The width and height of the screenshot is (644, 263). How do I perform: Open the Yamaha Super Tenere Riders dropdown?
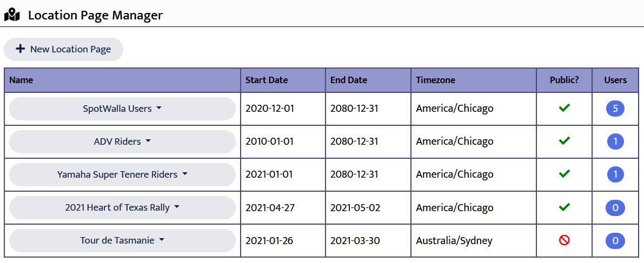(122, 174)
